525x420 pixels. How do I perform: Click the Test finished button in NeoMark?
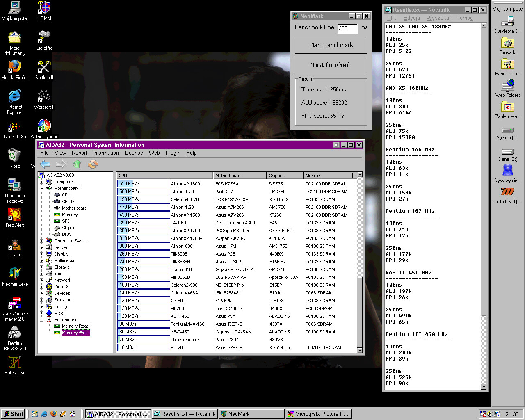(x=331, y=65)
